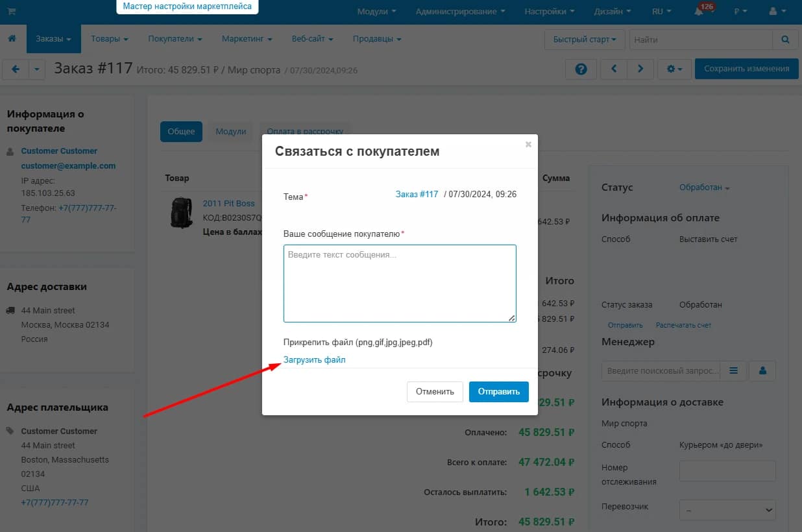Switch to the Модули tab
The height and width of the screenshot is (532, 802).
[x=231, y=132]
